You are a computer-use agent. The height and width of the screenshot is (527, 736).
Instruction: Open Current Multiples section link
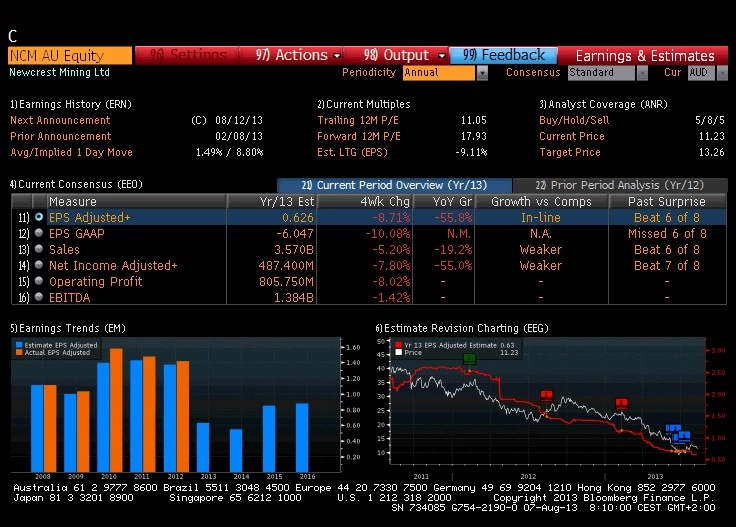click(364, 104)
